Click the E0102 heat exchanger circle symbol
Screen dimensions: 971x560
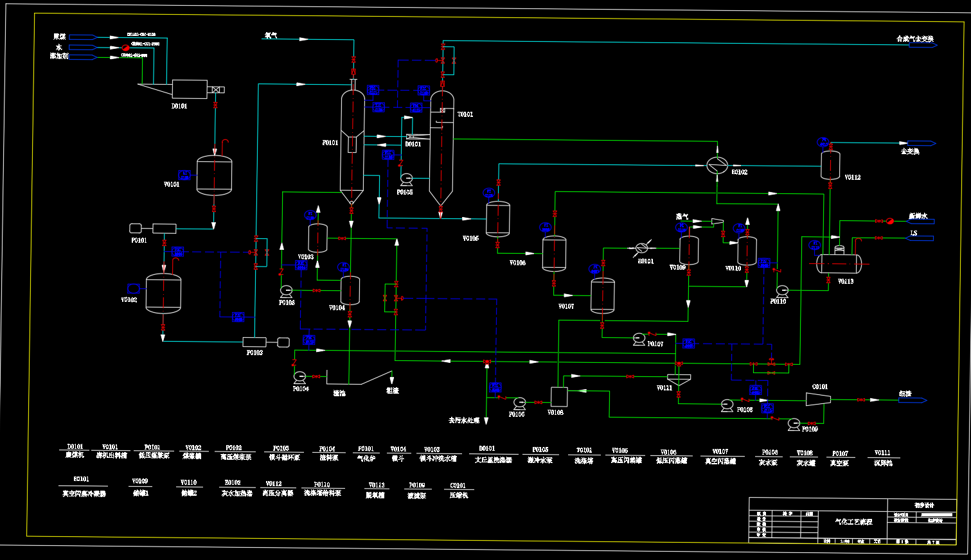click(x=716, y=165)
